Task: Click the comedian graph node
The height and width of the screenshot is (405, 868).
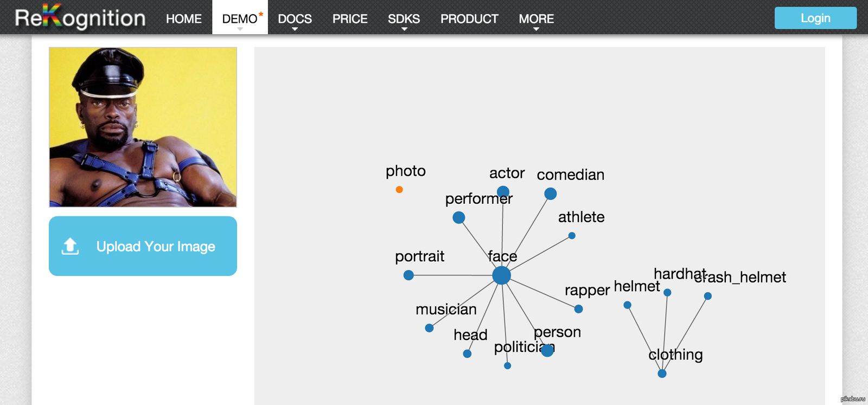Action: [x=550, y=194]
